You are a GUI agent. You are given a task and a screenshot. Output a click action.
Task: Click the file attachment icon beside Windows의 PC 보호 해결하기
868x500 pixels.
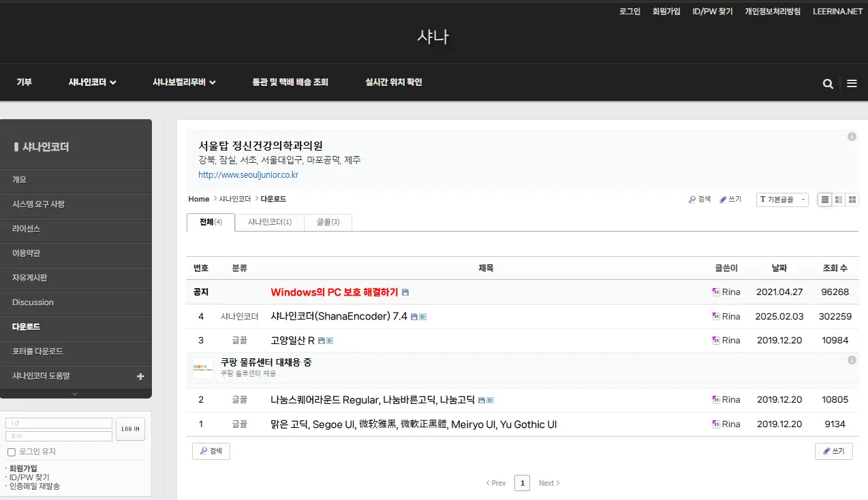coord(405,292)
